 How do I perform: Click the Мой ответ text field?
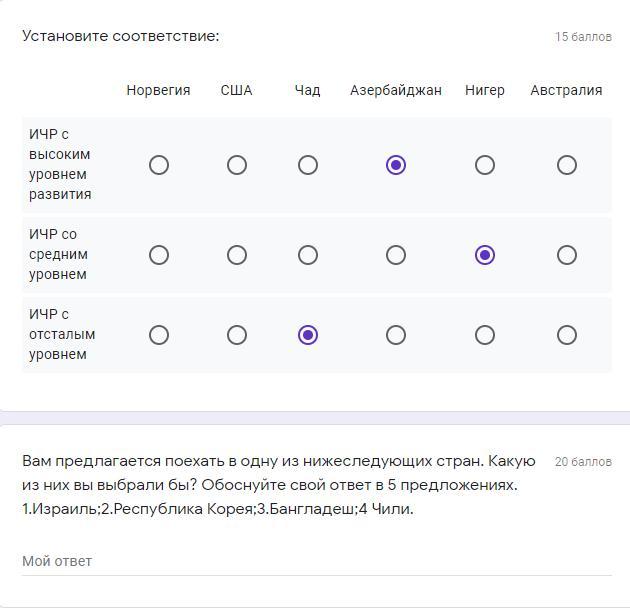(316, 561)
